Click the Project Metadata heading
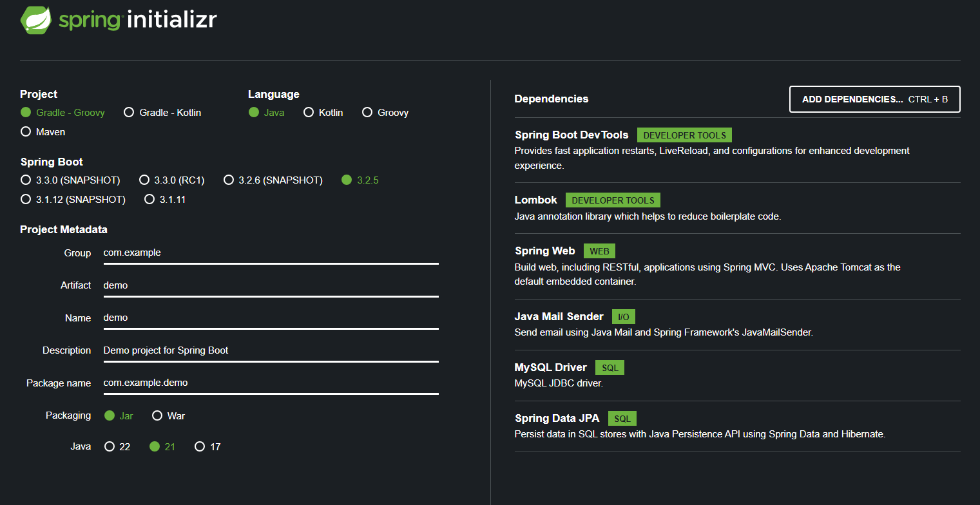Viewport: 980px width, 505px height. click(x=64, y=229)
